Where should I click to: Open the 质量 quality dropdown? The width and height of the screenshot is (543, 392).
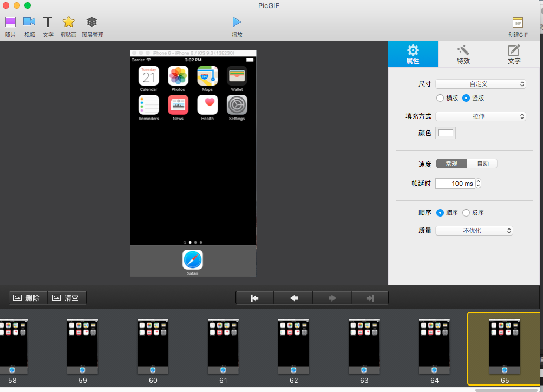(x=474, y=231)
